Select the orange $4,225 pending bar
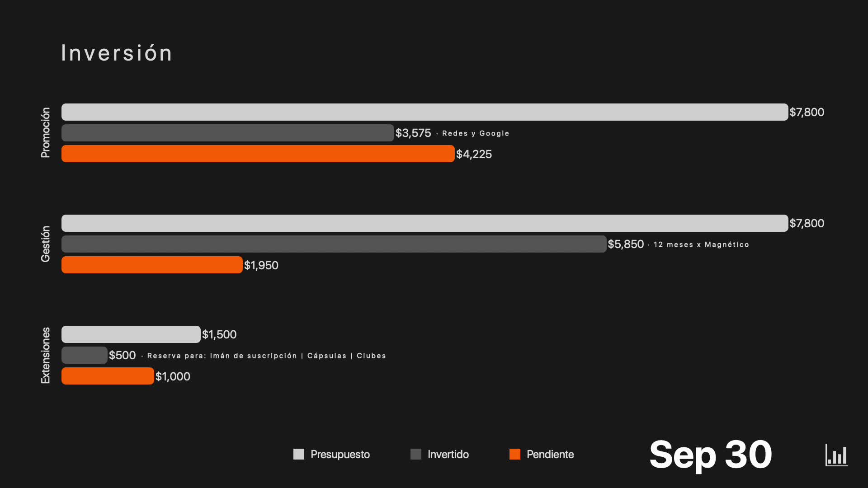This screenshot has width=868, height=488. pyautogui.click(x=258, y=154)
